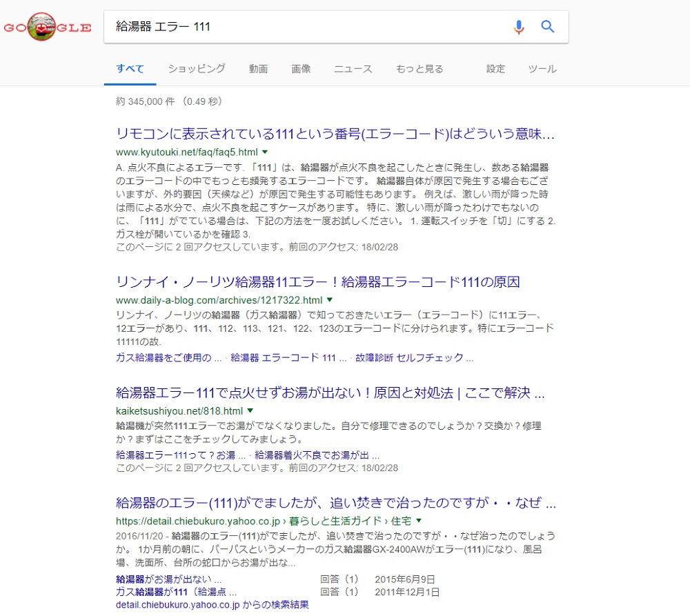
Task: Click the blue magnifier search button
Action: (547, 26)
